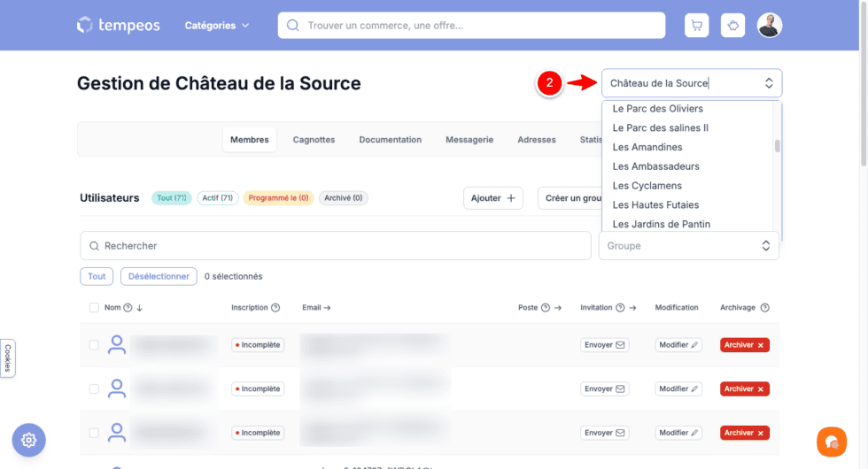Screen dimensions: 868x469
Task: Click second row user avatar icon
Action: click(x=116, y=388)
